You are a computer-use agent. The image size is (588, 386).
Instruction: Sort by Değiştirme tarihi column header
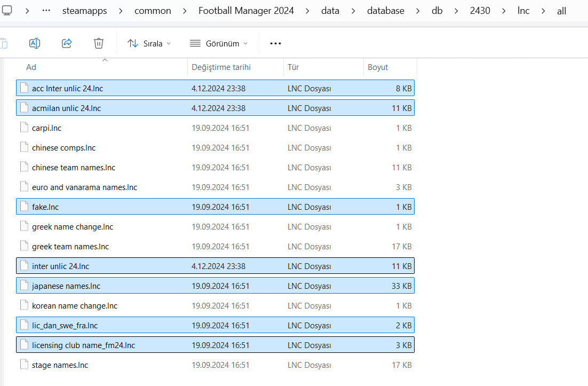point(221,67)
